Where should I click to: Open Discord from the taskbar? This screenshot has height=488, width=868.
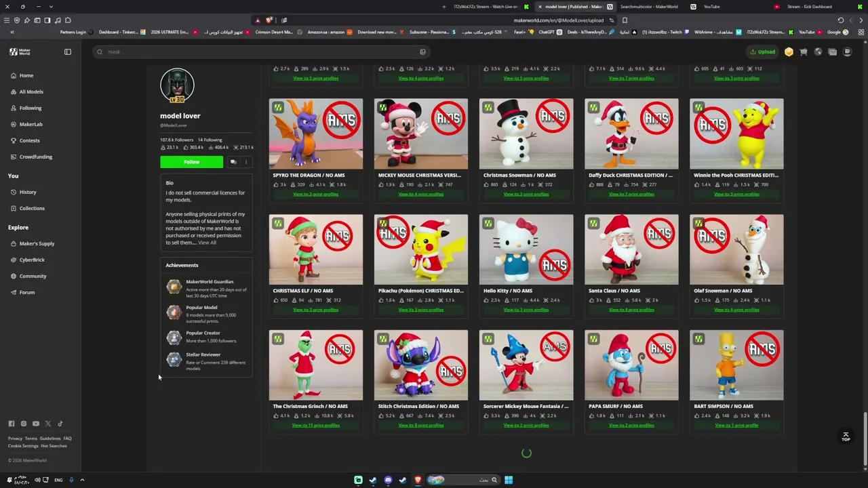pyautogui.click(x=388, y=480)
